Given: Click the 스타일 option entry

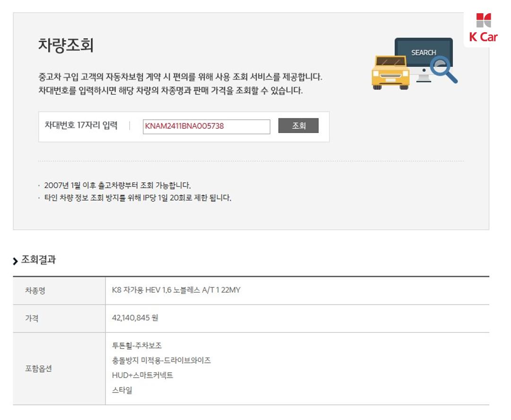Looking at the screenshot, I should [122, 391].
